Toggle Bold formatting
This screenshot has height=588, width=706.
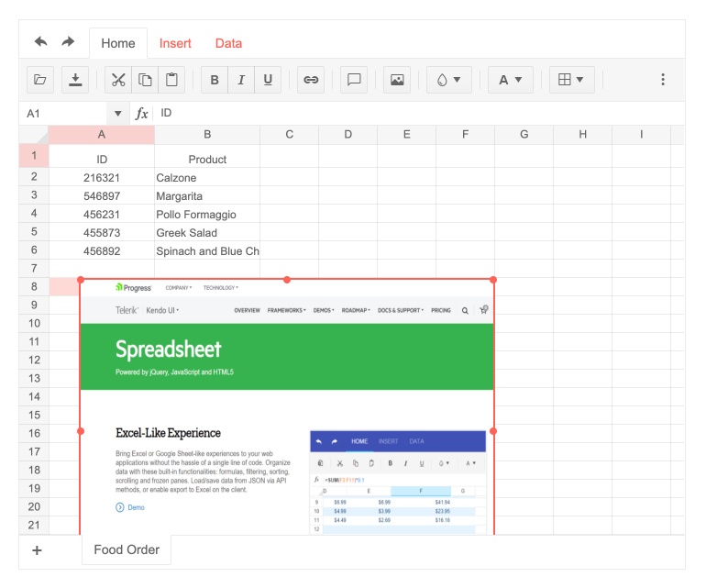(215, 80)
